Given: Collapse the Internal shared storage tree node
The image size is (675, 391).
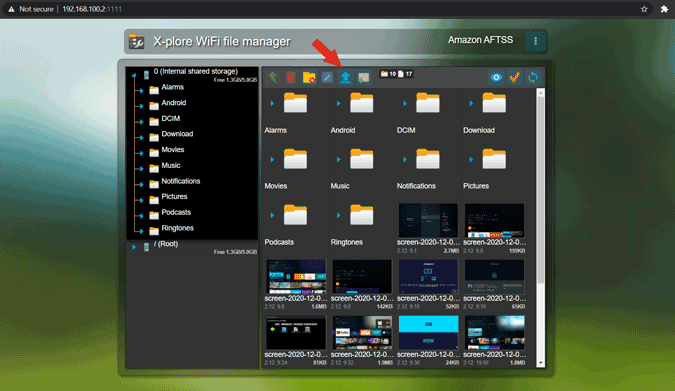Looking at the screenshot, I should pos(134,75).
